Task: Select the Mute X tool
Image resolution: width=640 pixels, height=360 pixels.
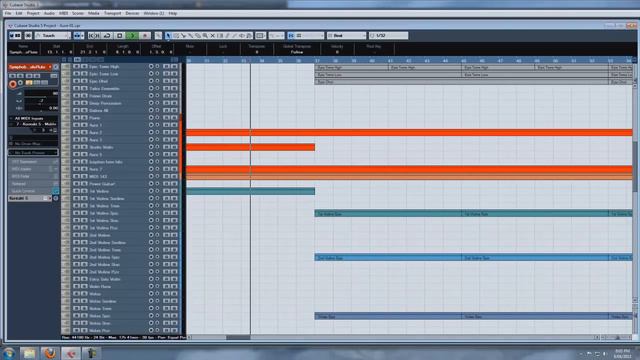Action: pos(212,36)
